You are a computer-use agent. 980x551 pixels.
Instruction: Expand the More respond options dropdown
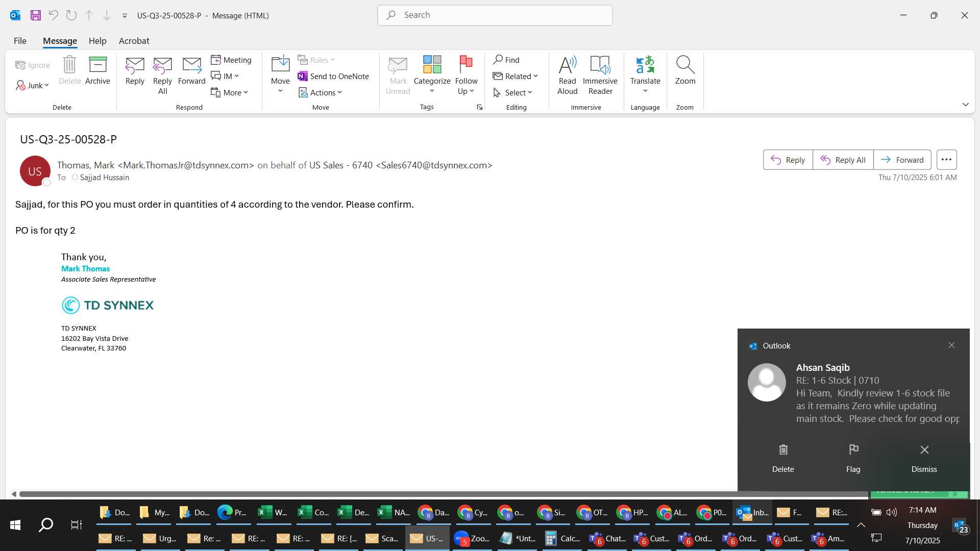click(230, 92)
